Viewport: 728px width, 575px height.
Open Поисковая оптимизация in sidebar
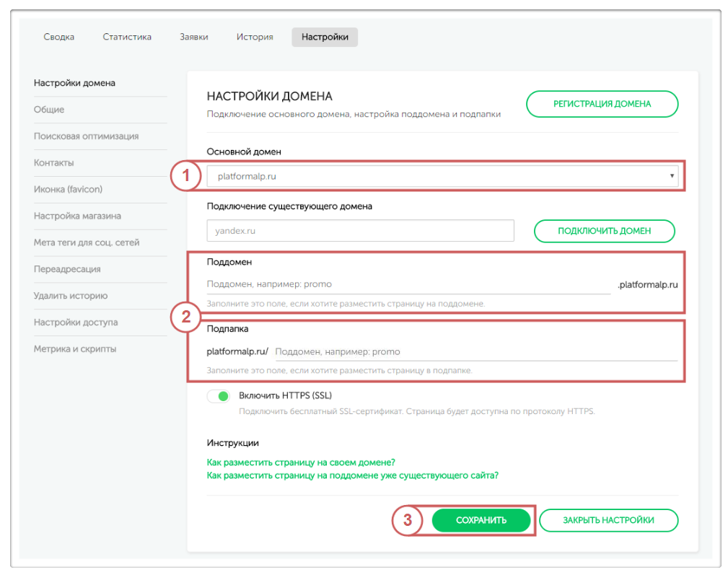(86, 136)
